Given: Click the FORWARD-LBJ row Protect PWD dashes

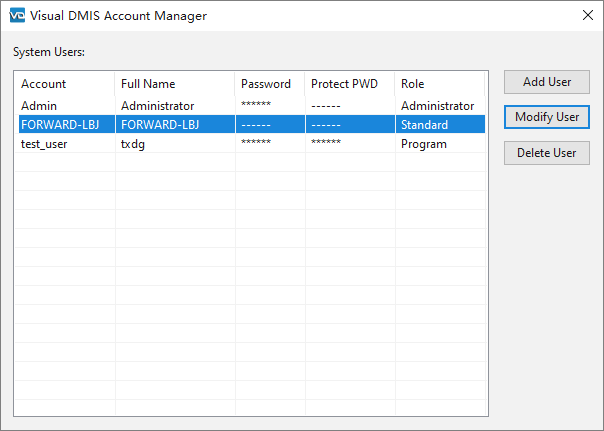Looking at the screenshot, I should coord(326,125).
